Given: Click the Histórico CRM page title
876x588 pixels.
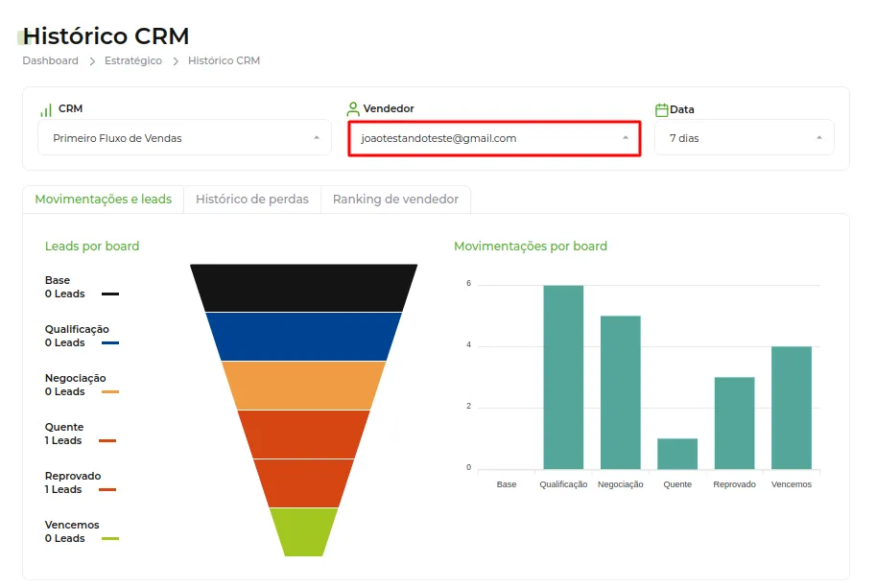Looking at the screenshot, I should 107,36.
